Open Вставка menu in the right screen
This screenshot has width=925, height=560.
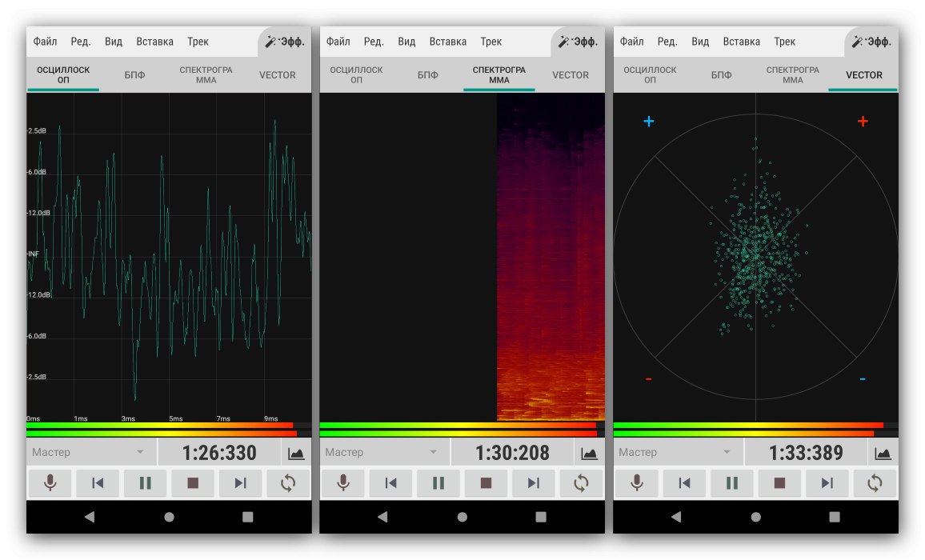[742, 42]
